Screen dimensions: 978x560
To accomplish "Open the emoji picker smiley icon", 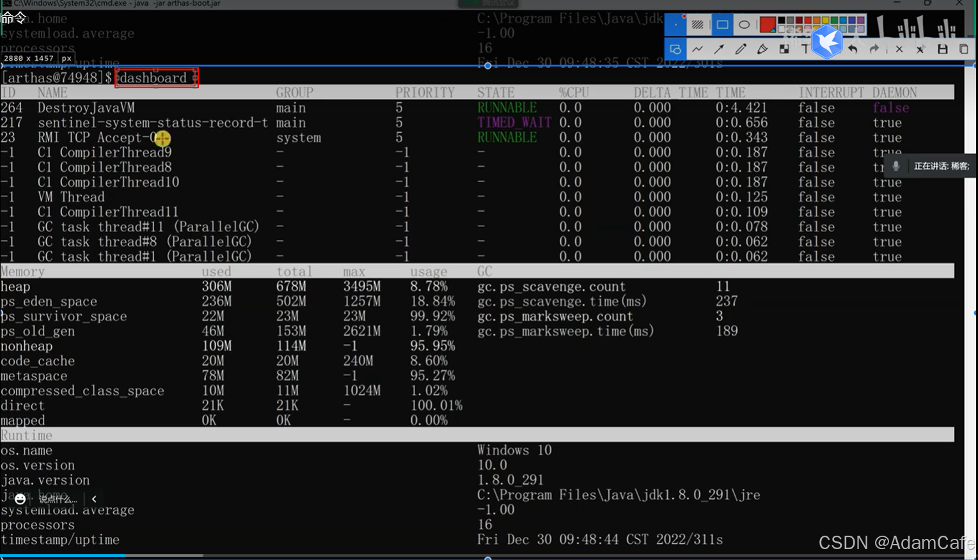I will point(20,499).
